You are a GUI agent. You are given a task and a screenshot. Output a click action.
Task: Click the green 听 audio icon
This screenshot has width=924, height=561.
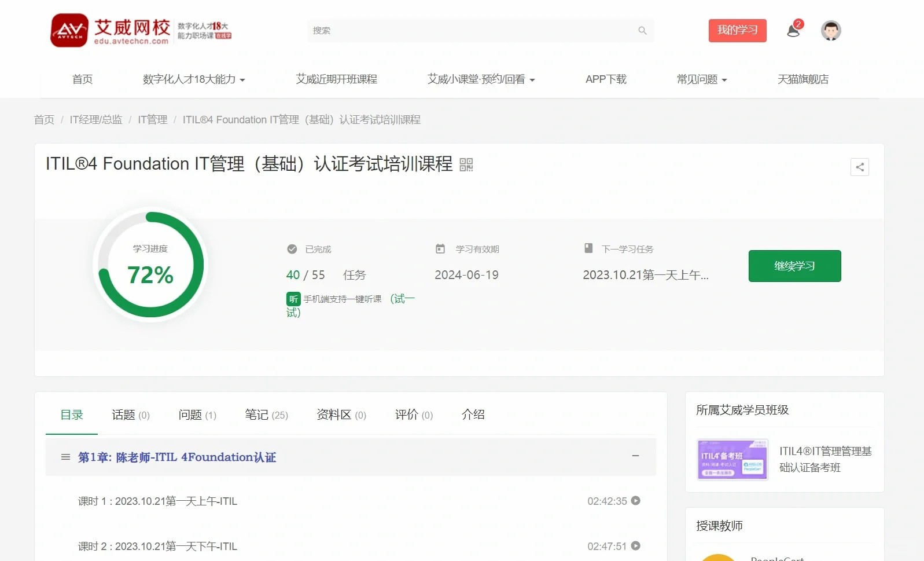(x=293, y=299)
